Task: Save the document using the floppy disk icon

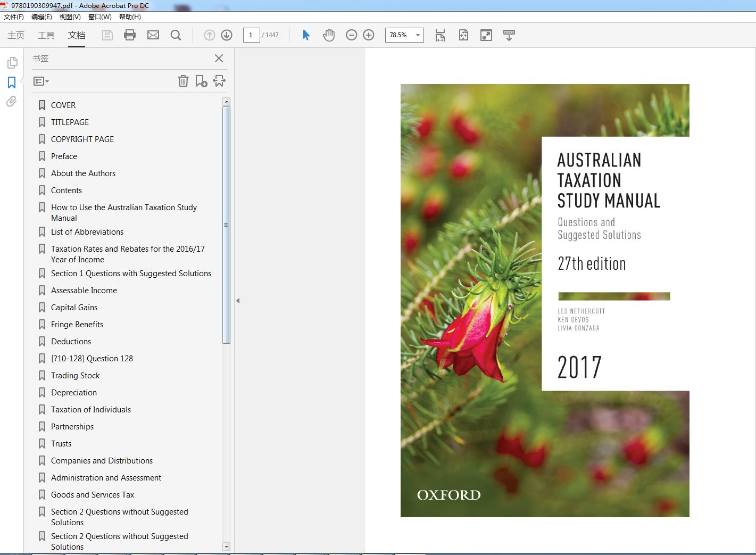Action: click(107, 35)
